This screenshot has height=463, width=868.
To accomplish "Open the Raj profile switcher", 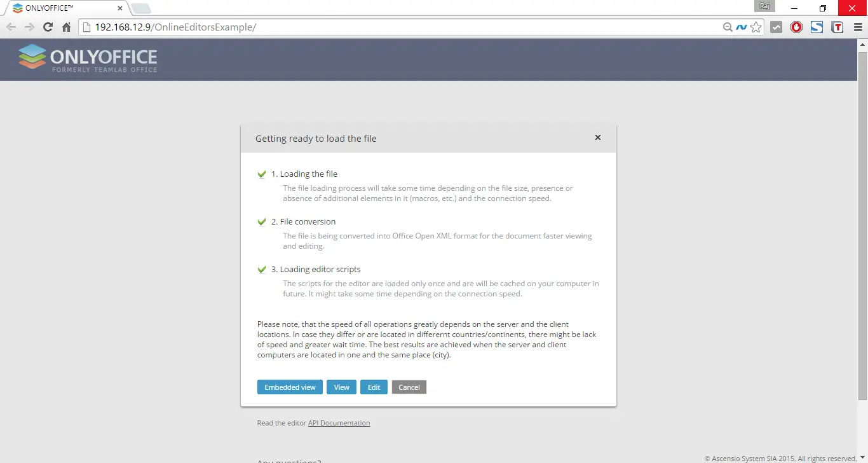I will (x=765, y=6).
